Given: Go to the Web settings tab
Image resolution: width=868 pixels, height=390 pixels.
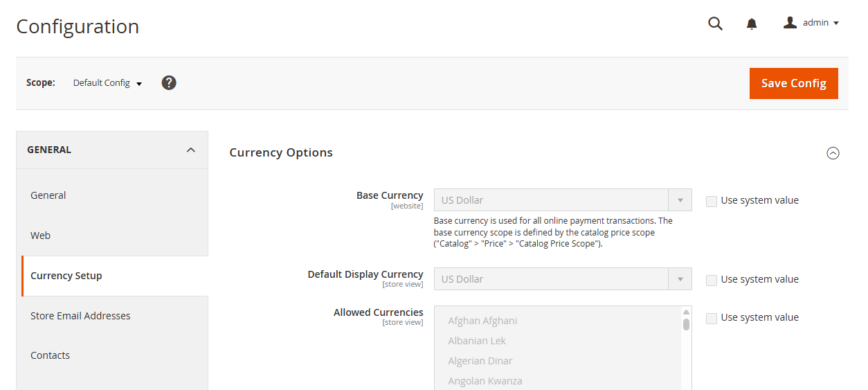Looking at the screenshot, I should coord(41,236).
